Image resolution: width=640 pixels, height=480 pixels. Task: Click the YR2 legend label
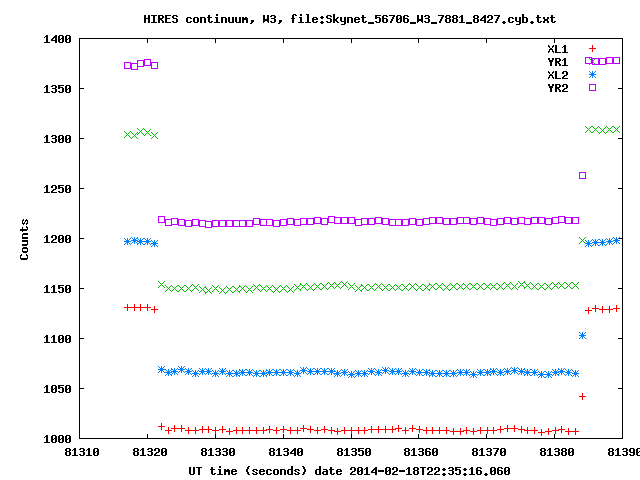[558, 88]
